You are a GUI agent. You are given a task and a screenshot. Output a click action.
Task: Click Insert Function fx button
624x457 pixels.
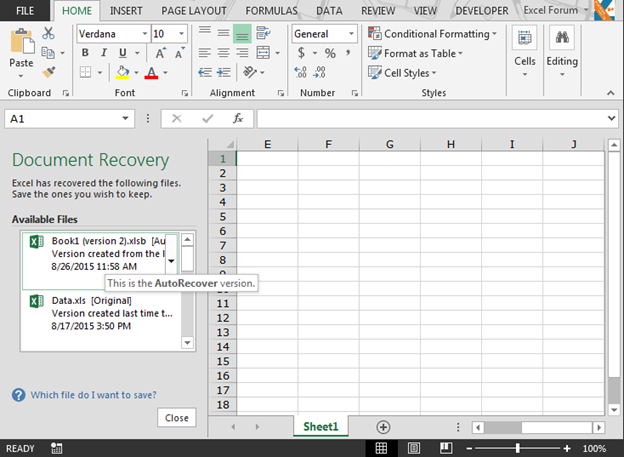[x=238, y=118]
